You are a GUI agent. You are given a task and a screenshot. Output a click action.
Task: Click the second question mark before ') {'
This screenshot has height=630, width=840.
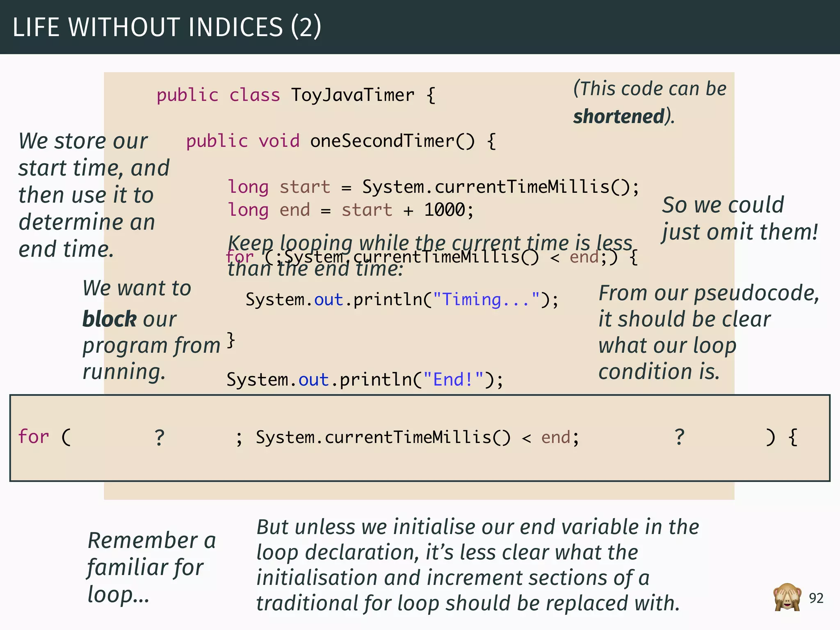tap(680, 437)
